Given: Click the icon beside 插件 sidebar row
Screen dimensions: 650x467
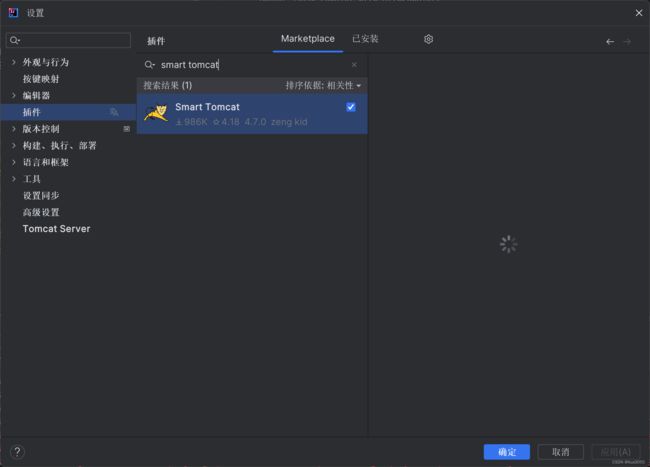Looking at the screenshot, I should pos(114,112).
